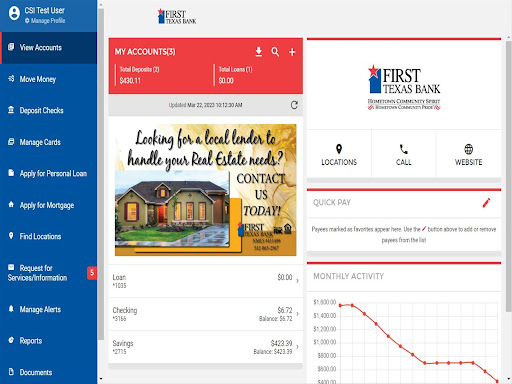The image size is (512, 384).
Task: Click the Monthly Activity heading
Action: (348, 276)
